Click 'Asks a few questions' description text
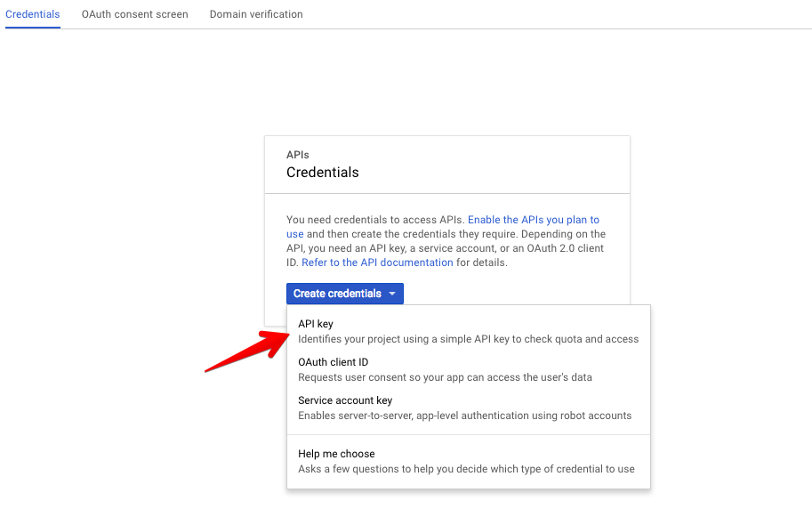The image size is (812, 517). pos(466,469)
